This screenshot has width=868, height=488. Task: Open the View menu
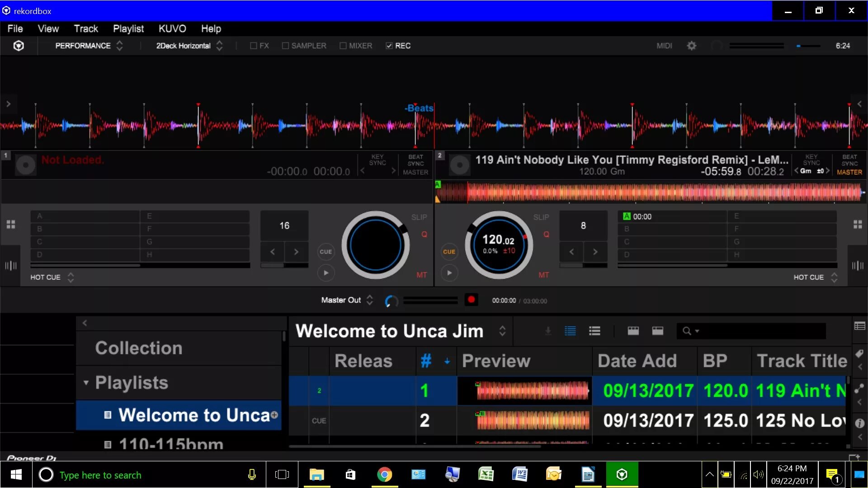point(48,28)
